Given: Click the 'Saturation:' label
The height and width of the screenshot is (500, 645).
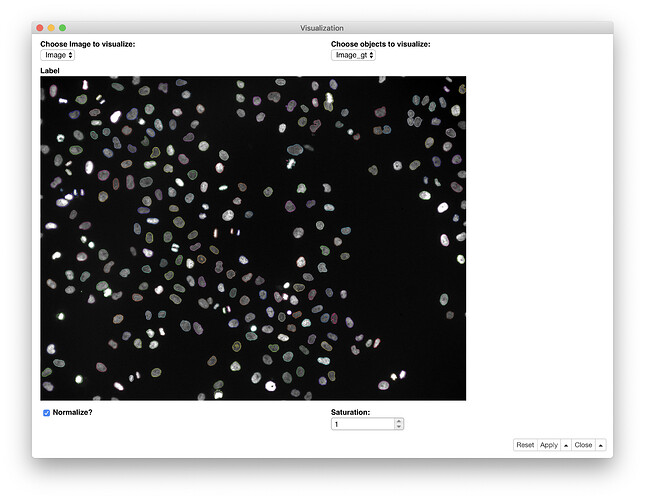Looking at the screenshot, I should tap(350, 412).
